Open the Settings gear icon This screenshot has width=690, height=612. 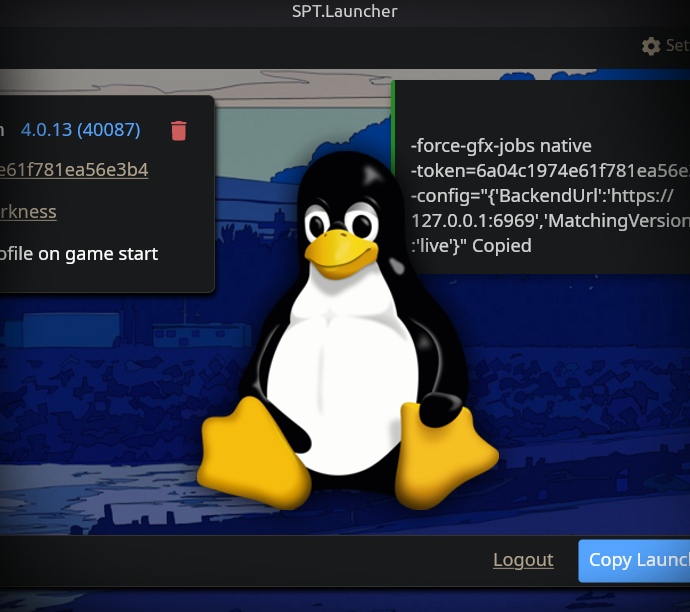point(651,46)
